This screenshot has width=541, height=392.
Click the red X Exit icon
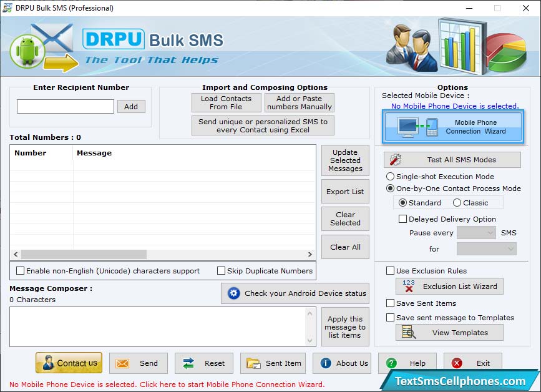pos(457,363)
